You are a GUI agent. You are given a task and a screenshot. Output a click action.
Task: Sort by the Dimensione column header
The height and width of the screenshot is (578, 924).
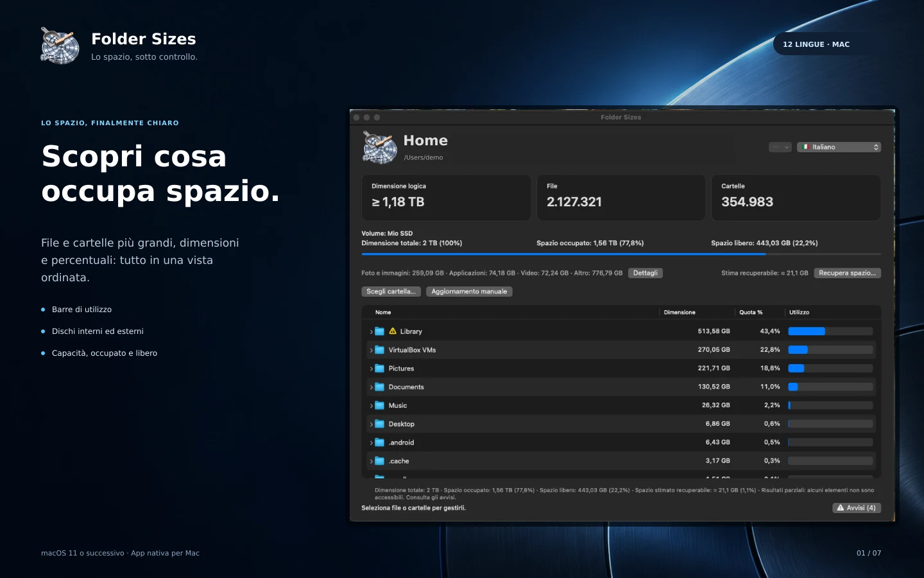[680, 312]
